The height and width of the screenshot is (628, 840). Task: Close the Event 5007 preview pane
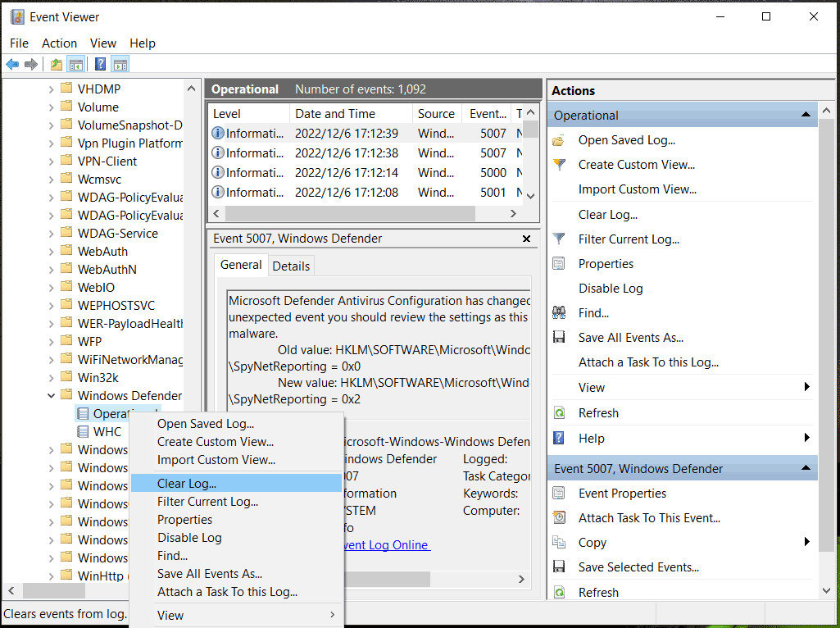pos(527,239)
